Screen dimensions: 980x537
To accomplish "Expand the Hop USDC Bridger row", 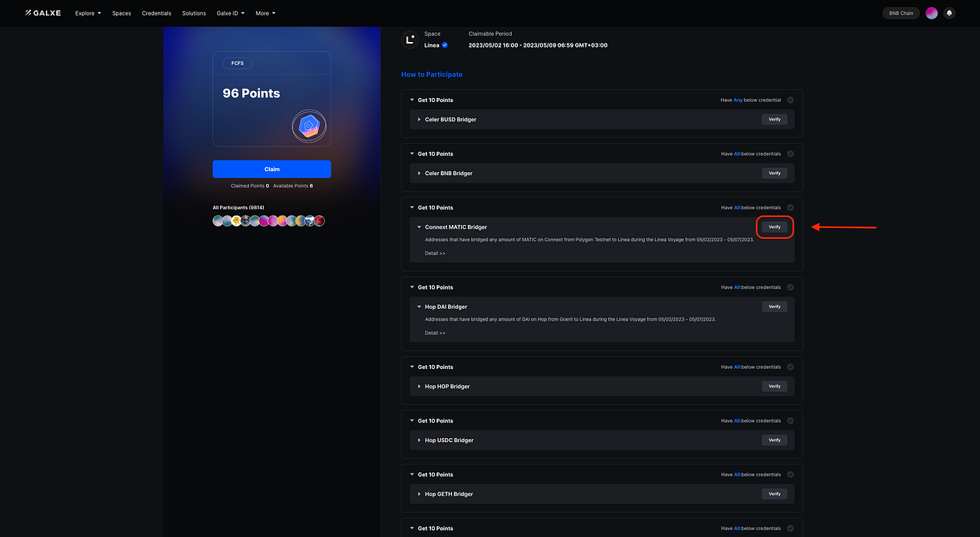I will point(419,440).
